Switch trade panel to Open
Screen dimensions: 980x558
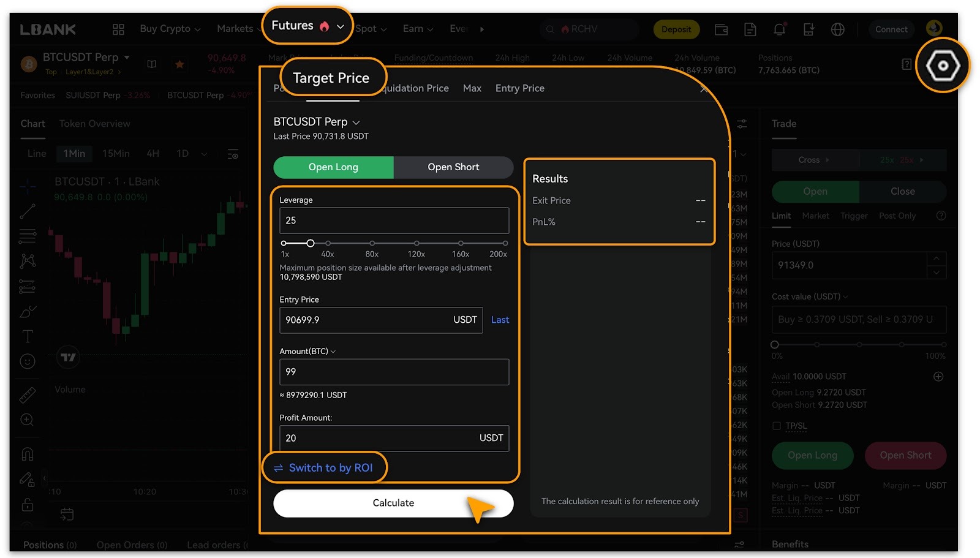tap(815, 192)
